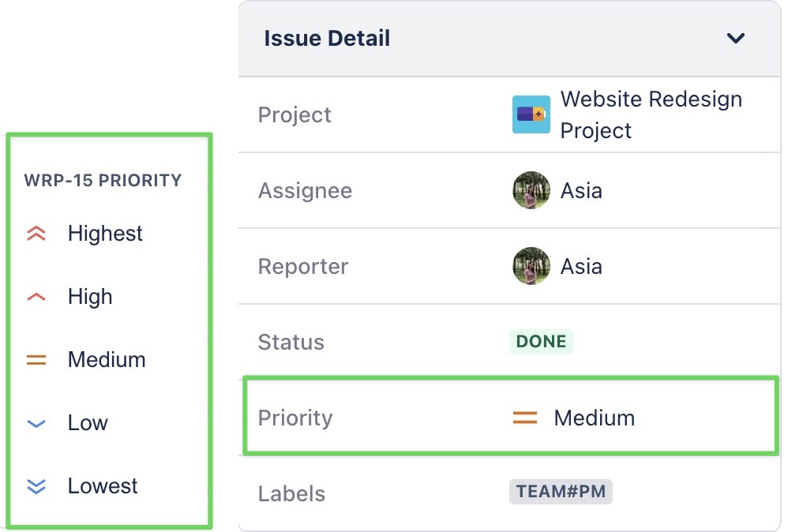Collapse the Issue Detail panel

pyautogui.click(x=735, y=38)
